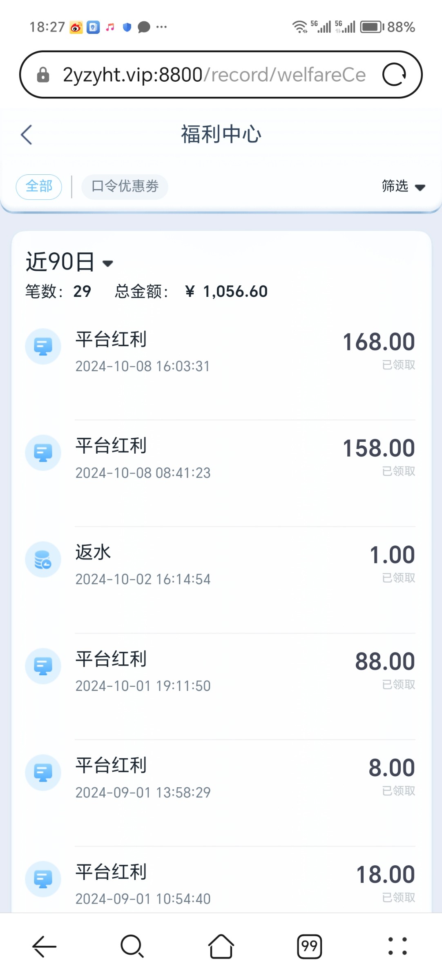Reload the page with the refresh icon
The width and height of the screenshot is (442, 980).
tap(394, 75)
